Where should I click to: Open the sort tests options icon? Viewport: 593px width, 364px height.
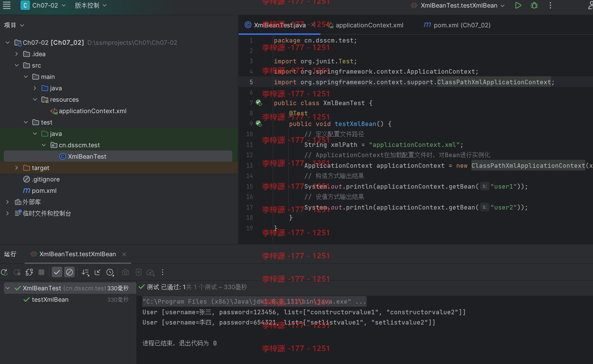[x=85, y=272]
